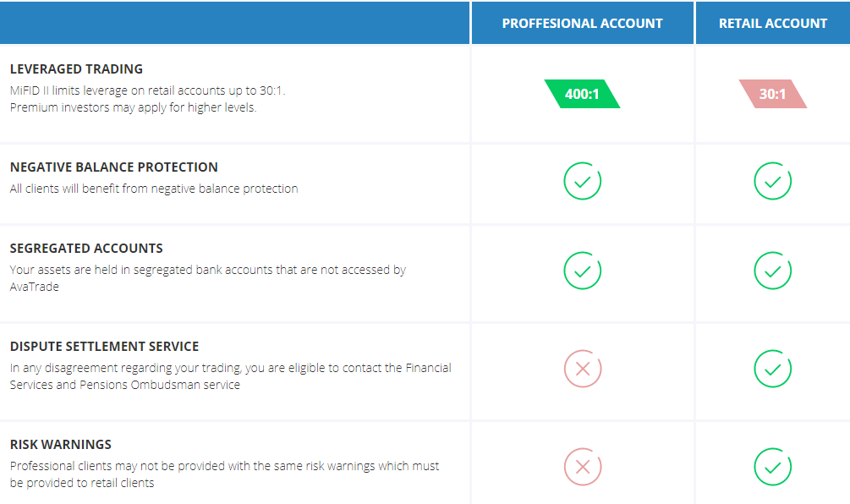Click the segregated bank accounts AvaTrade description
The image size is (850, 504).
point(207,278)
